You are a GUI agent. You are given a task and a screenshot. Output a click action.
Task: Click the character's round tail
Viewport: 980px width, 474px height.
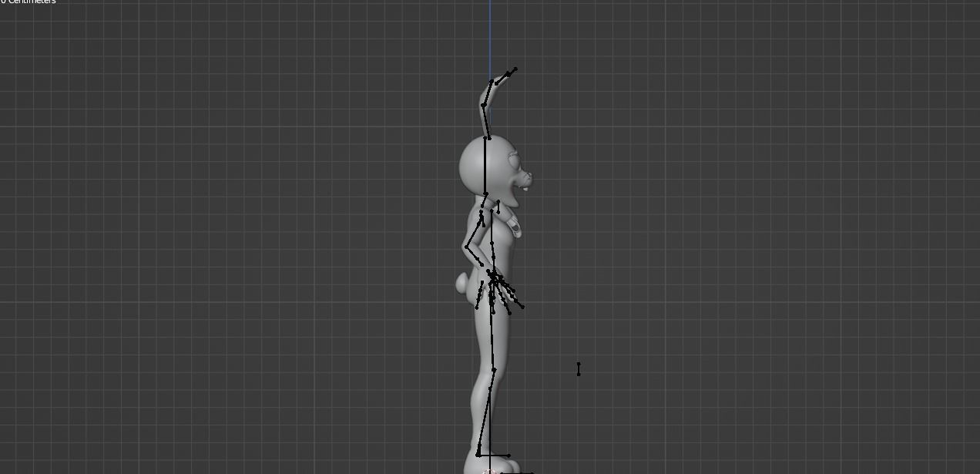[x=463, y=283]
